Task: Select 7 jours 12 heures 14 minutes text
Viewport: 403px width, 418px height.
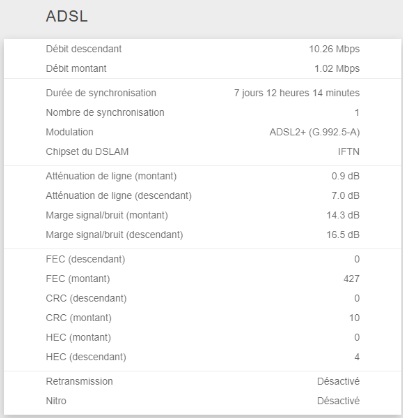Action: (297, 93)
